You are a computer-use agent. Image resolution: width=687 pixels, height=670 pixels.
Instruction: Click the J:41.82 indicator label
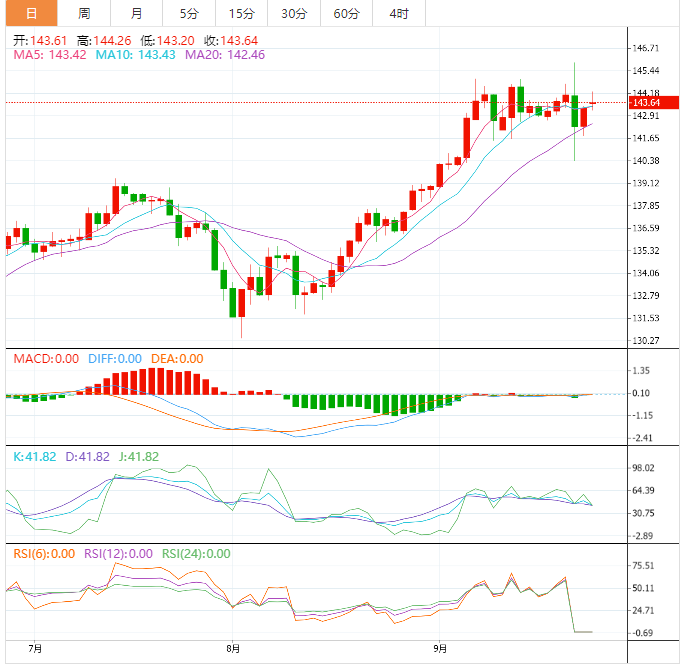coord(138,457)
